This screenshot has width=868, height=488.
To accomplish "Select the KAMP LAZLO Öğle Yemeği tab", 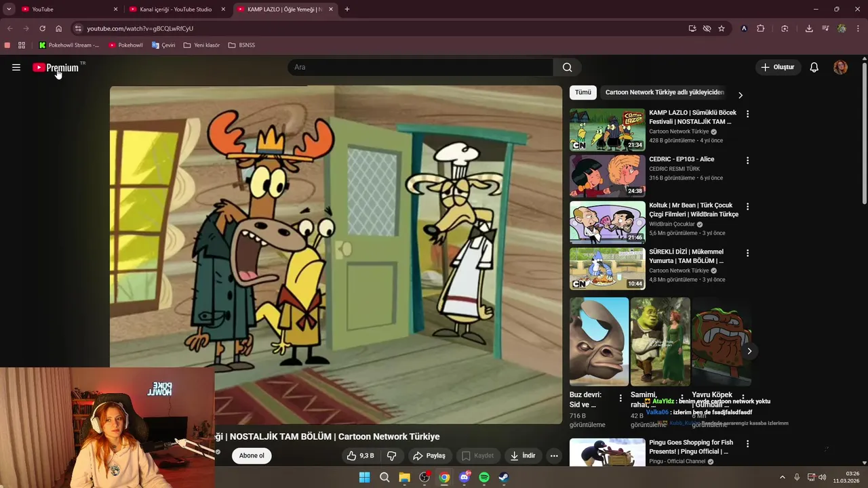I will coord(285,9).
